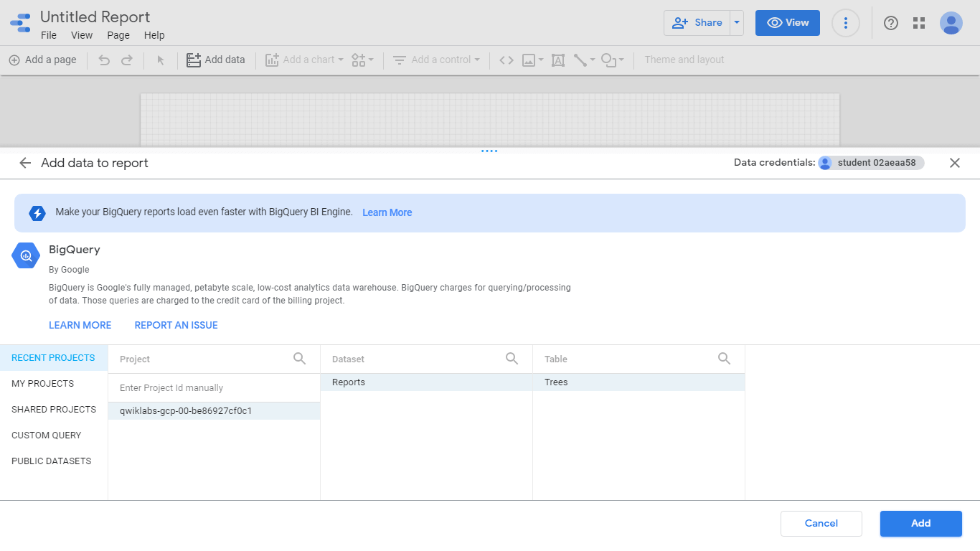The height and width of the screenshot is (551, 980).
Task: Open the help question mark icon
Action: pos(891,23)
